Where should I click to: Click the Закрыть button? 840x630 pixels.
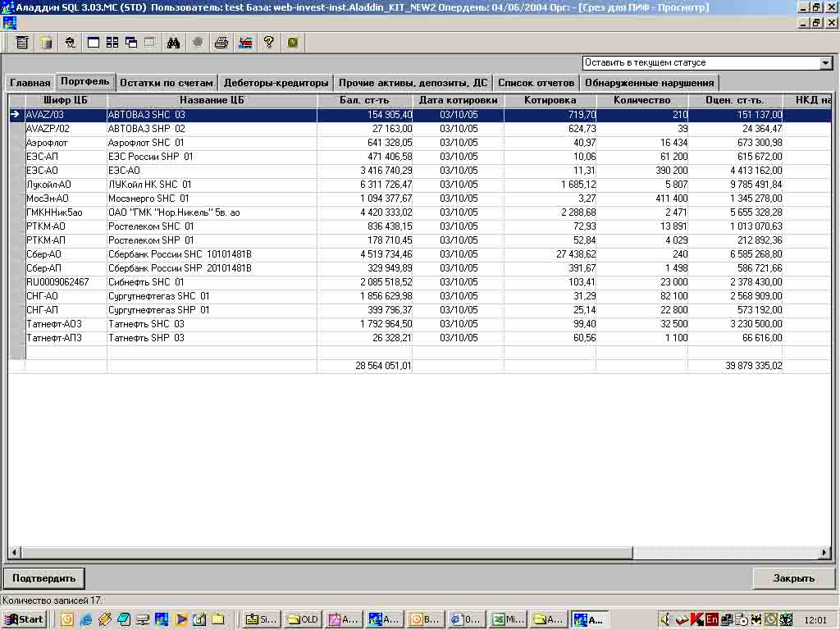coord(794,578)
